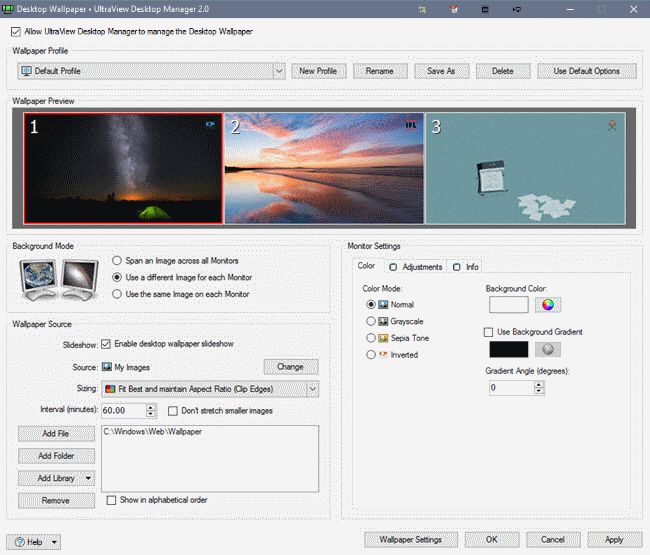Enable Use Background Gradient checkbox
Screen dimensions: 650x555
[x=488, y=332]
